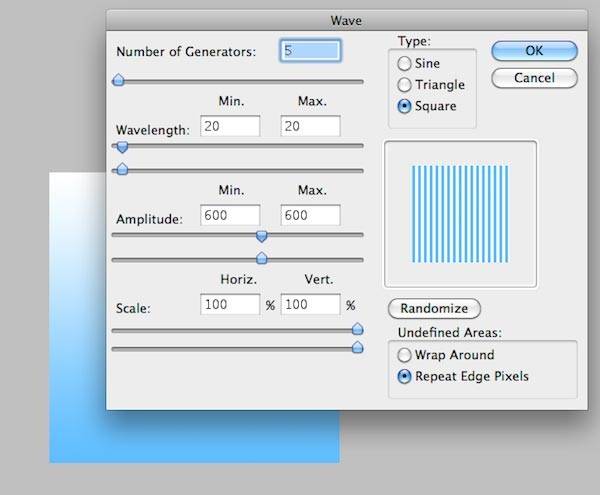
Task: Click the Amplitude minimum slider handle
Action: (262, 236)
